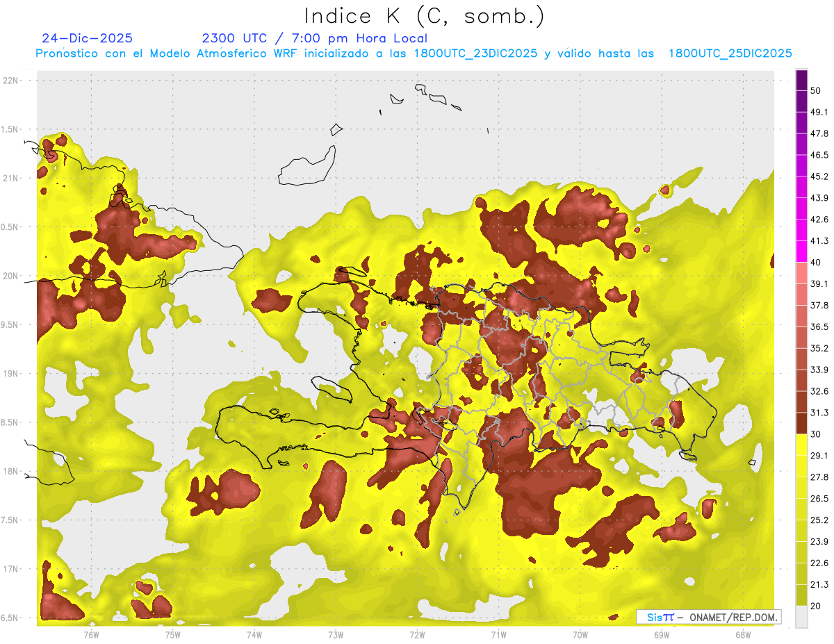The height and width of the screenshot is (644, 834).
Task: Click the '17N' latitude axis label
Action: point(10,569)
